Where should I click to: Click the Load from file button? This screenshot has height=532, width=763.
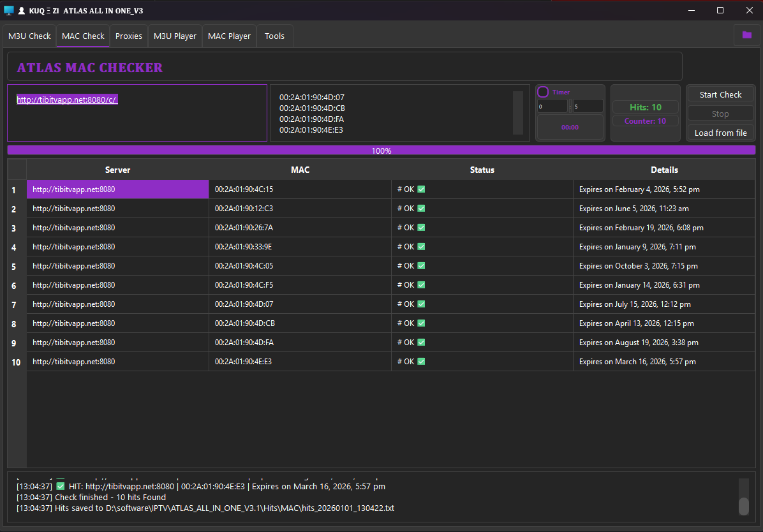click(x=720, y=133)
